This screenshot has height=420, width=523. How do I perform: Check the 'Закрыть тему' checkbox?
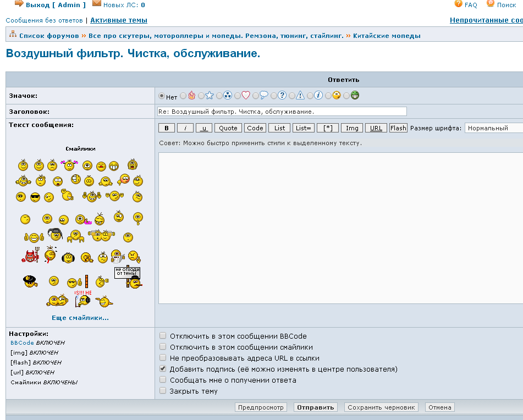[163, 391]
